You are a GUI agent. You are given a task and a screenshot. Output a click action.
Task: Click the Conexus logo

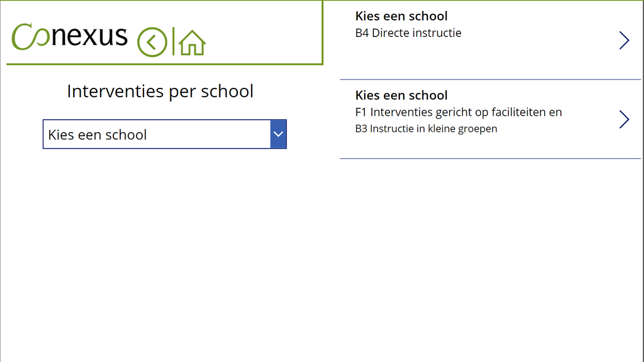tap(70, 37)
